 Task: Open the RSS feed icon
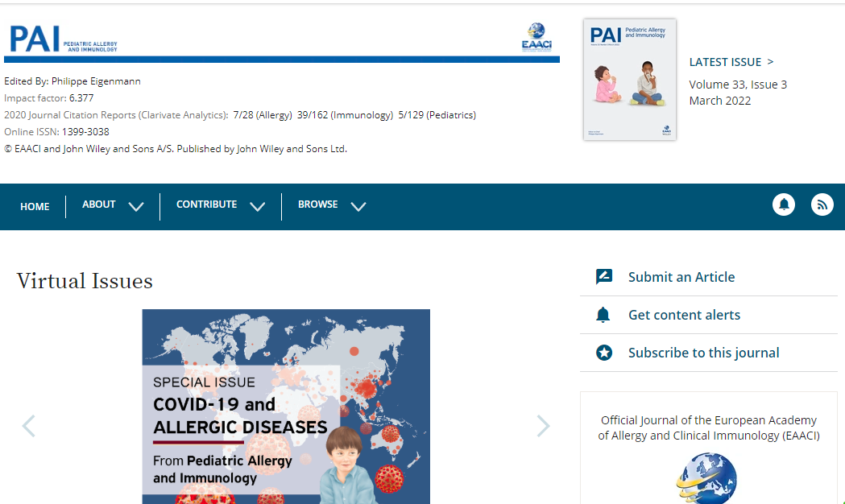click(x=822, y=205)
